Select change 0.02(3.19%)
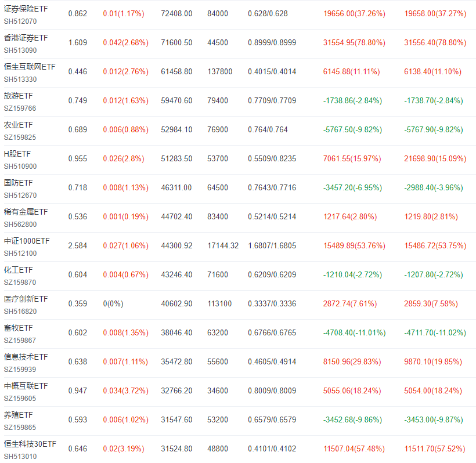This screenshot has width=476, height=463. click(124, 448)
